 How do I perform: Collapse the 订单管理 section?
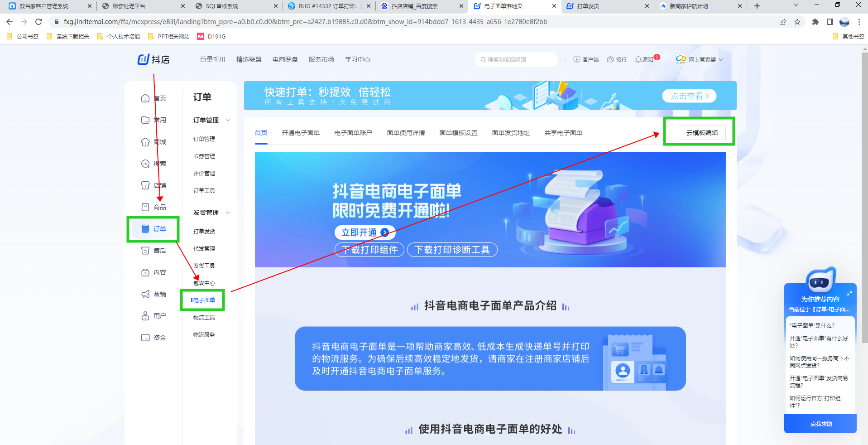point(228,120)
